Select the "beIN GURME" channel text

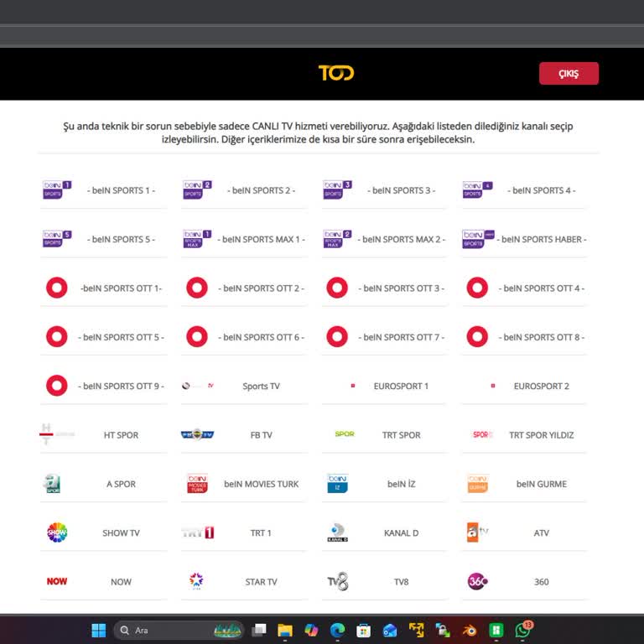click(x=541, y=483)
